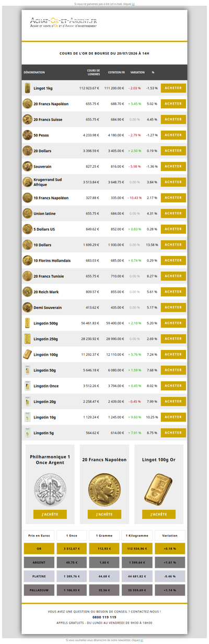Click the Souverain coin icon
The image size is (209, 644).
pyautogui.click(x=27, y=167)
